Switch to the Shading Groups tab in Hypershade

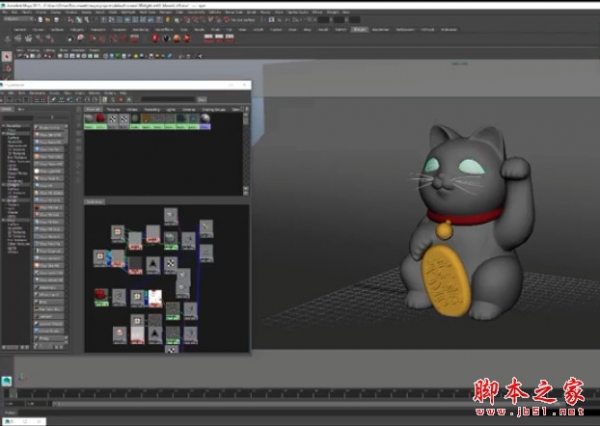point(214,109)
